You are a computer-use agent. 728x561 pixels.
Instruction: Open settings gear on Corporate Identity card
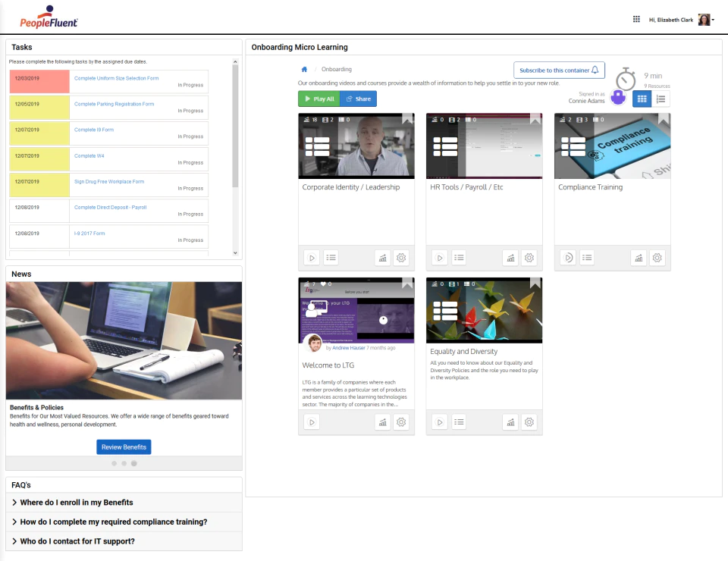[401, 258]
